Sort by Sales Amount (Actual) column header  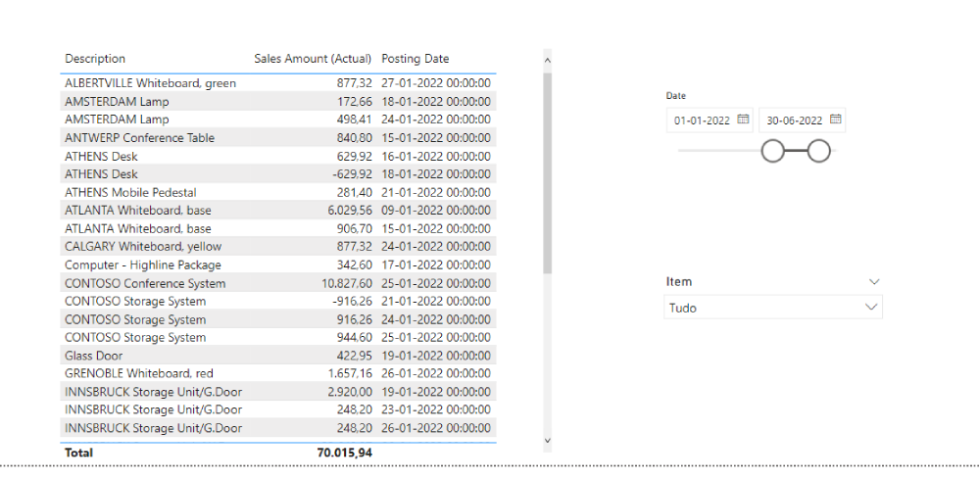click(x=314, y=59)
